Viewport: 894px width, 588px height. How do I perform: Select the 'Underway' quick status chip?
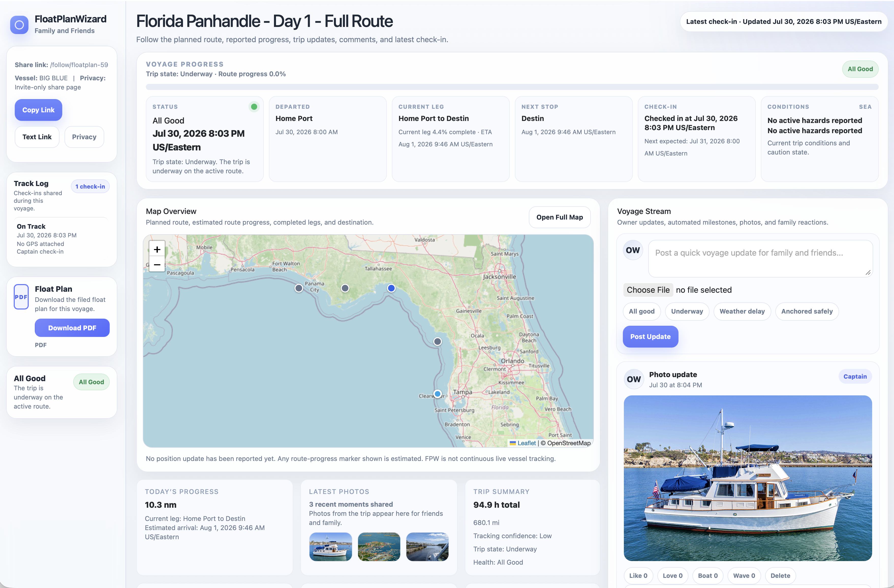pyautogui.click(x=687, y=312)
